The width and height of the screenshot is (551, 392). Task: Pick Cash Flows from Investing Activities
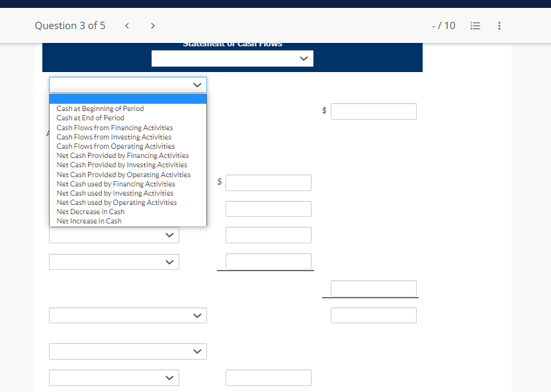point(114,137)
